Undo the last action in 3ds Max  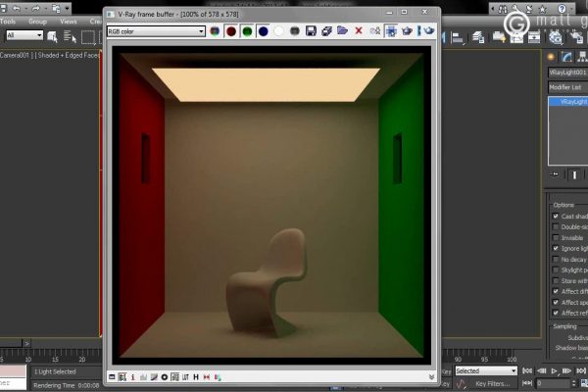[17, 8]
